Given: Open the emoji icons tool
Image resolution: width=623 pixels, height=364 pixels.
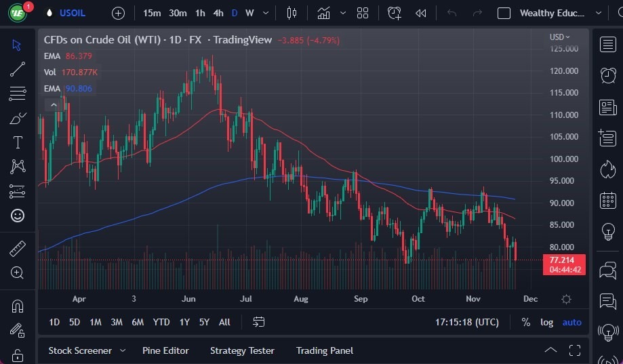Looking at the screenshot, I should click(18, 216).
